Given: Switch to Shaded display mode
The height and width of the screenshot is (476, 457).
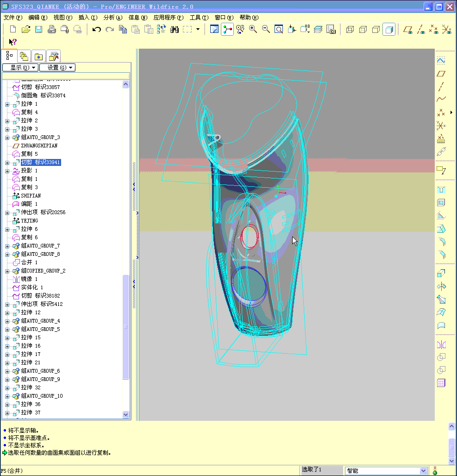Looking at the screenshot, I should (389, 30).
